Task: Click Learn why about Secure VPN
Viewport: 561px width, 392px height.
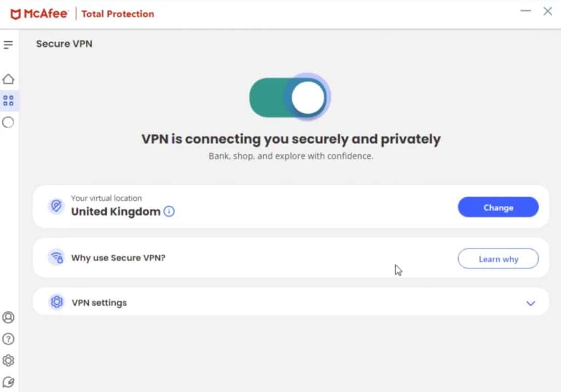Action: tap(497, 258)
